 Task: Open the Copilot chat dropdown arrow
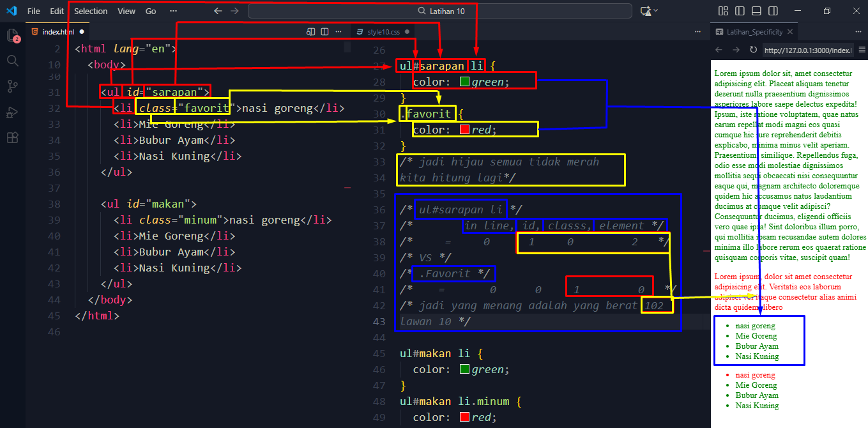coord(656,11)
